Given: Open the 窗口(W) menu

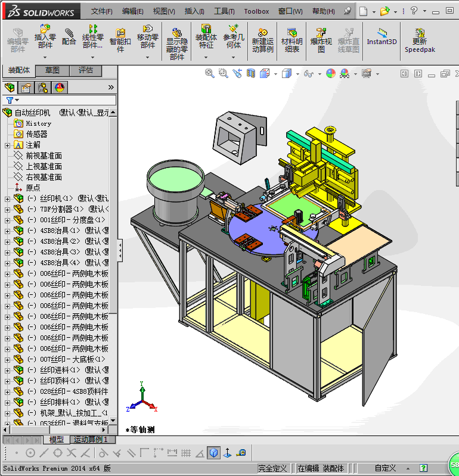Looking at the screenshot, I should point(290,11).
